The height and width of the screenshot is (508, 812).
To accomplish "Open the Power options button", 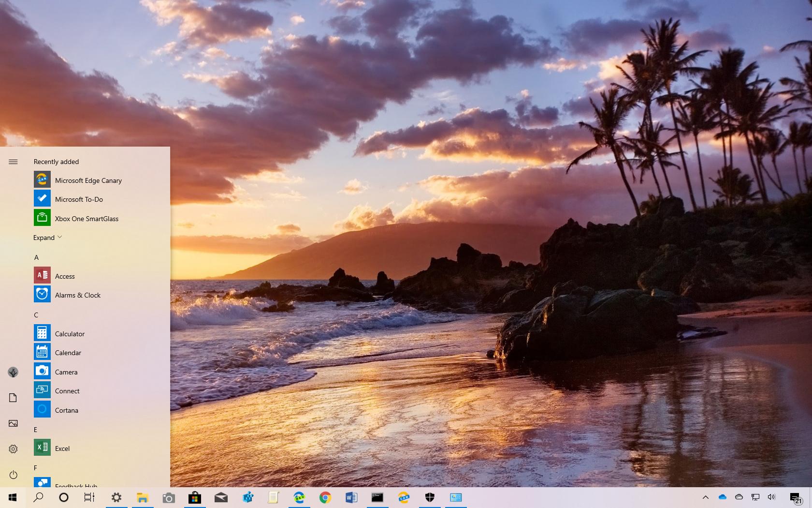I will (x=13, y=475).
